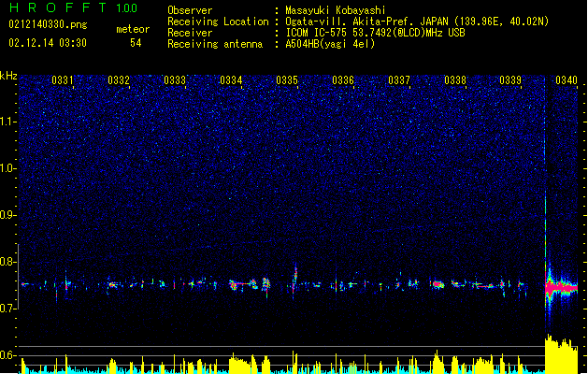588x374 pixels.
Task: Click the Observer label
Action: tap(190, 10)
